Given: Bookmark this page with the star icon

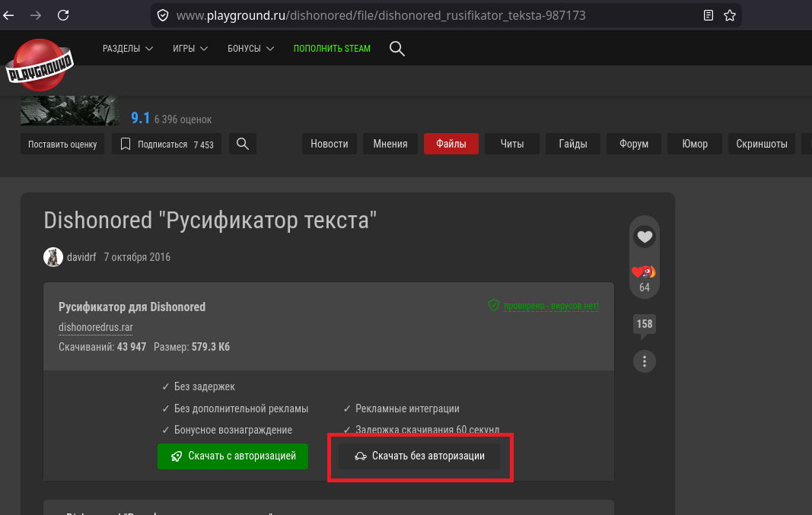Looking at the screenshot, I should pos(730,15).
